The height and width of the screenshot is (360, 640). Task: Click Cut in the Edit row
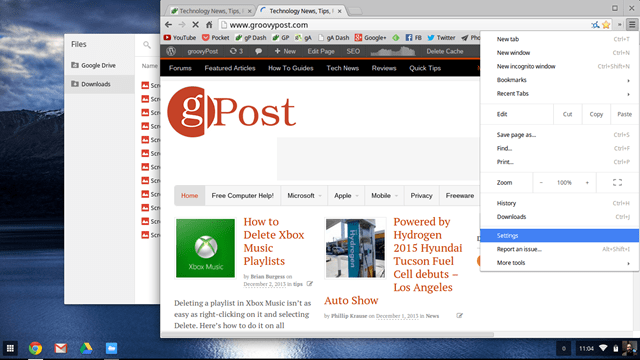coord(567,114)
